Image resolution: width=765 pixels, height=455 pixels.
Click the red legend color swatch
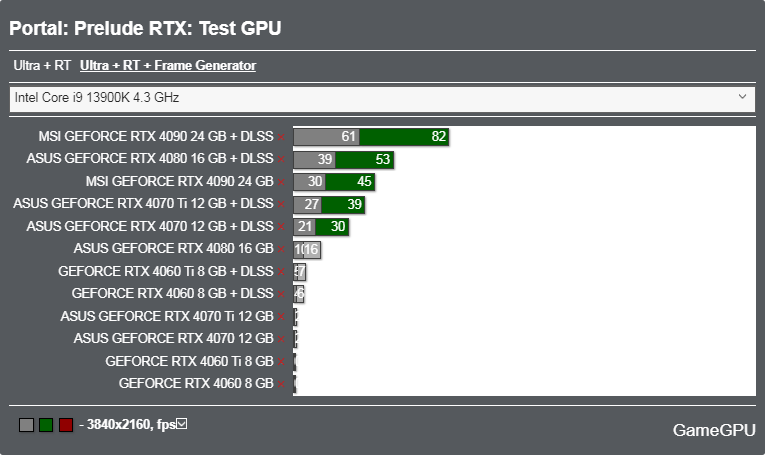tap(66, 425)
